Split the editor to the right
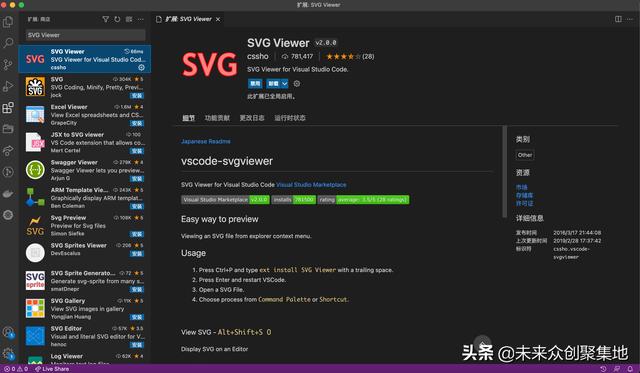640x373 pixels. coord(618,19)
